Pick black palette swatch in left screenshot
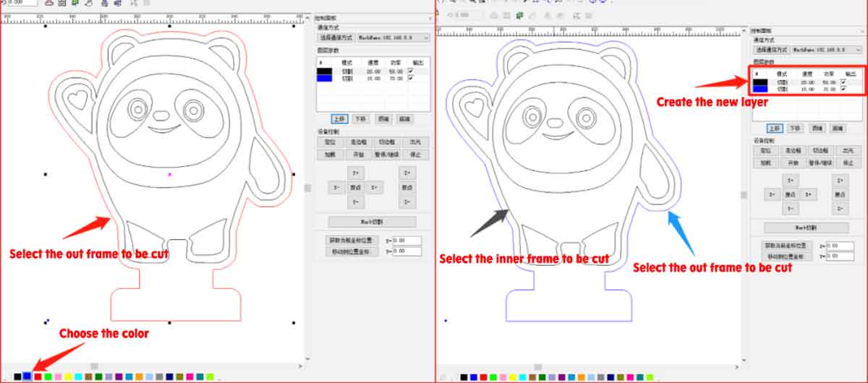The width and height of the screenshot is (868, 383). (17, 376)
